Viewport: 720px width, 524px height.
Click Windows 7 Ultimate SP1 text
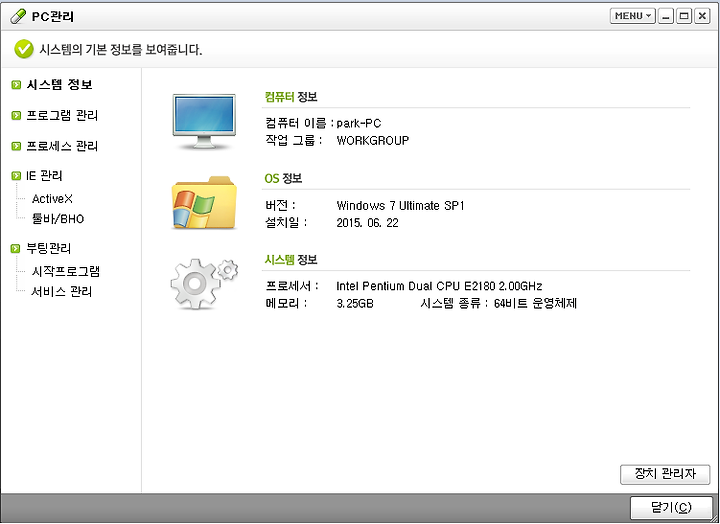pyautogui.click(x=400, y=206)
